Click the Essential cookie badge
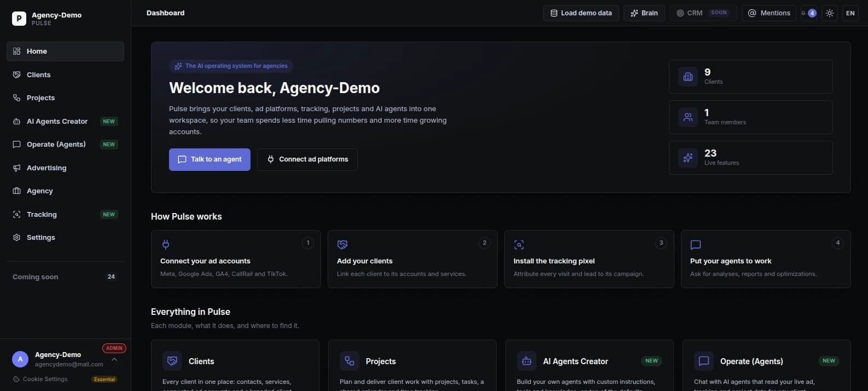 click(104, 379)
